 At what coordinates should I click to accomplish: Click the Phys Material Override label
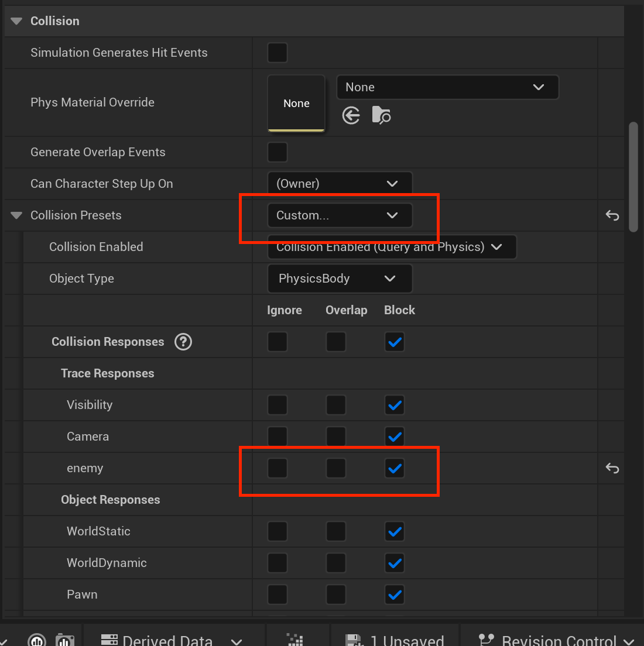(x=93, y=102)
